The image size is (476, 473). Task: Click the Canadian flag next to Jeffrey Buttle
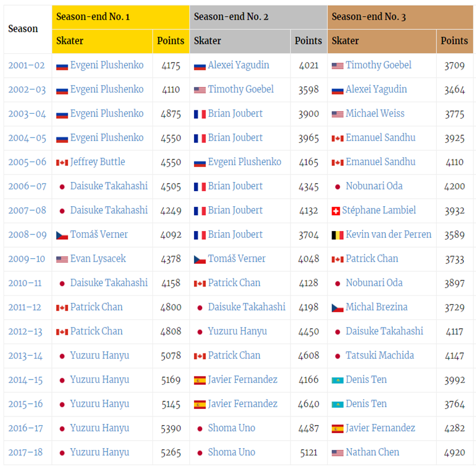62,162
